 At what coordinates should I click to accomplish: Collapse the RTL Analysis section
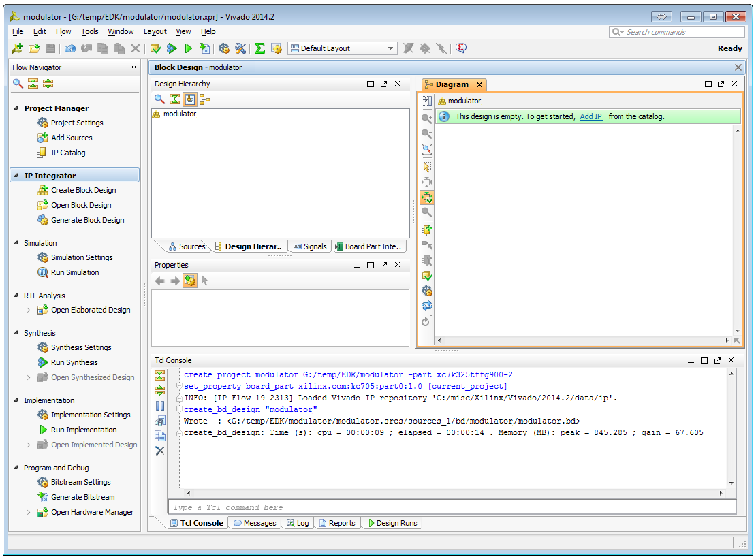click(16, 296)
